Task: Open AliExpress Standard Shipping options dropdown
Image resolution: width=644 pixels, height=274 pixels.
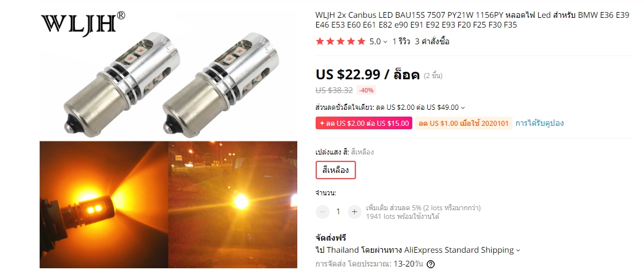Action: 518,250
